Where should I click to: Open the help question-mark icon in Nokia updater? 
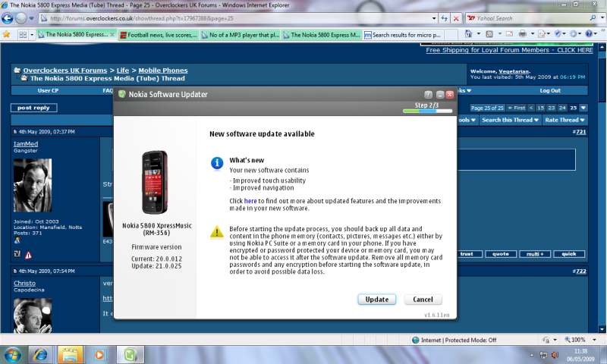pyautogui.click(x=428, y=94)
